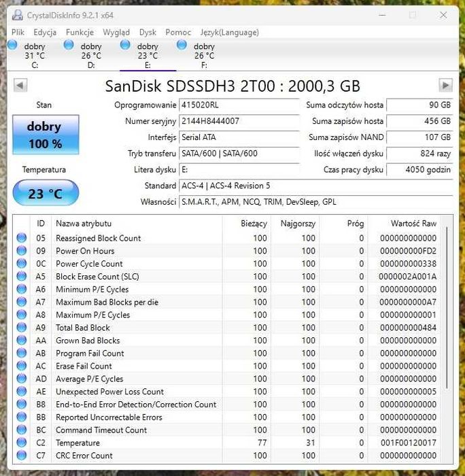Viewport: 465px width, 476px height.
Task: Click status orb for Power Cycle Count
Action: click(x=22, y=263)
